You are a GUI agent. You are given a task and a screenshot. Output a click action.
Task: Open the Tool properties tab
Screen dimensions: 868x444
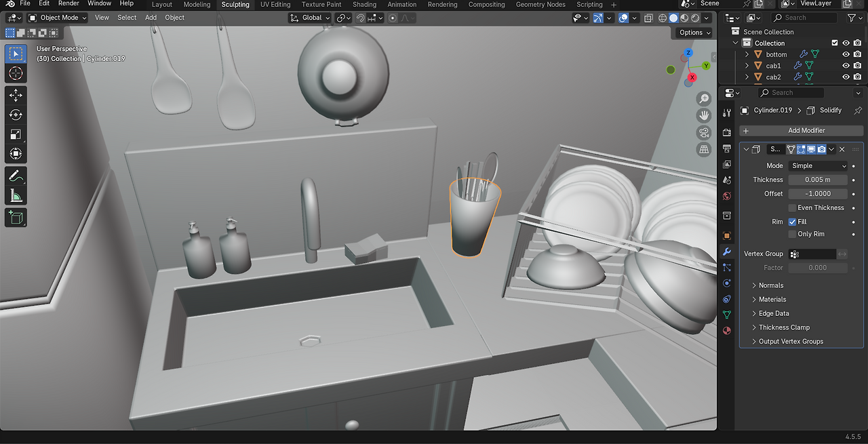tap(727, 113)
